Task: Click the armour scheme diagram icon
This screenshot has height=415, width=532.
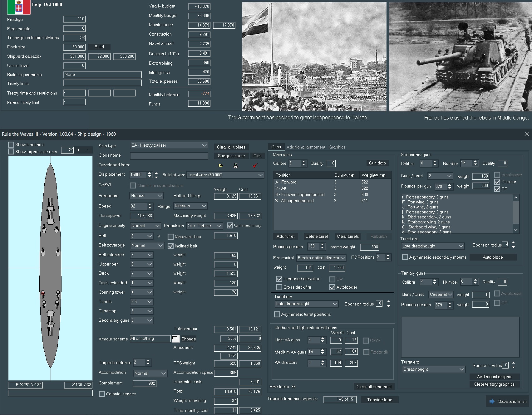Action: pyautogui.click(x=176, y=339)
